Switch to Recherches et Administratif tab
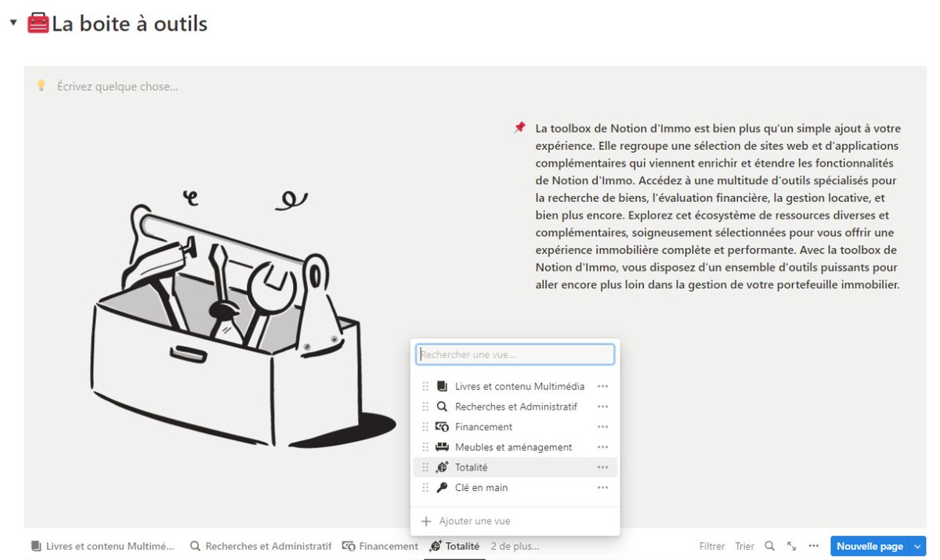Viewport: 940px width, 560px height. click(261, 547)
